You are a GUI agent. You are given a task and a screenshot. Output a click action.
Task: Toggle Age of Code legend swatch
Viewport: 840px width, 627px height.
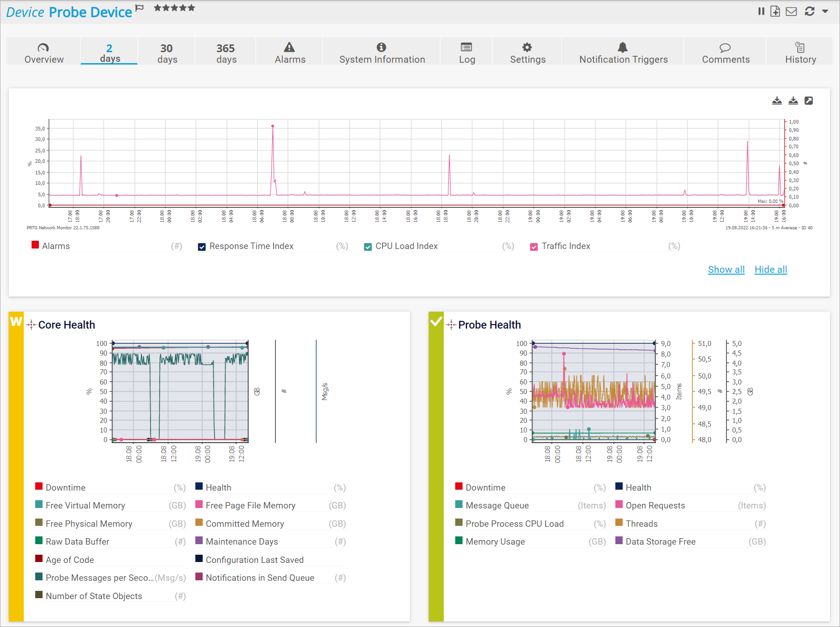(39, 558)
